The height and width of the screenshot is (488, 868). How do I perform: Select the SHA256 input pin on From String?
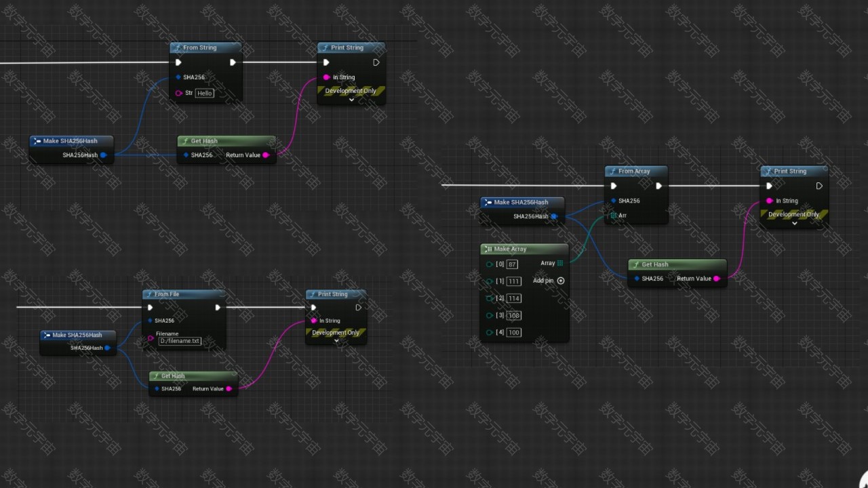tap(178, 77)
